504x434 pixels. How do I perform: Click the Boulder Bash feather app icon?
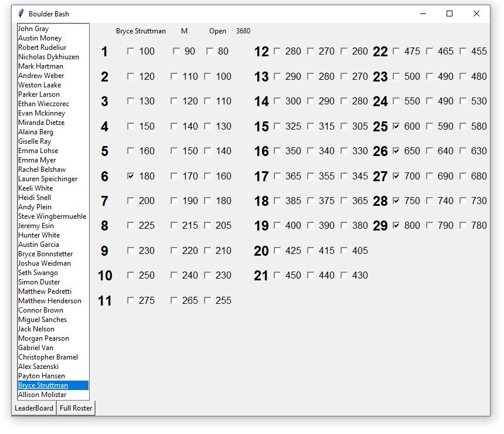[21, 13]
